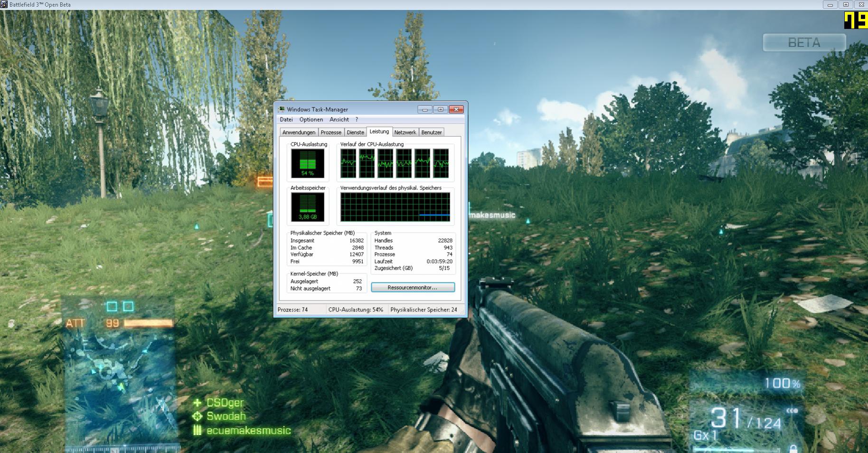Click the ATT 99 ticket bar
Viewport: 868px width, 453px height.
[x=120, y=323]
